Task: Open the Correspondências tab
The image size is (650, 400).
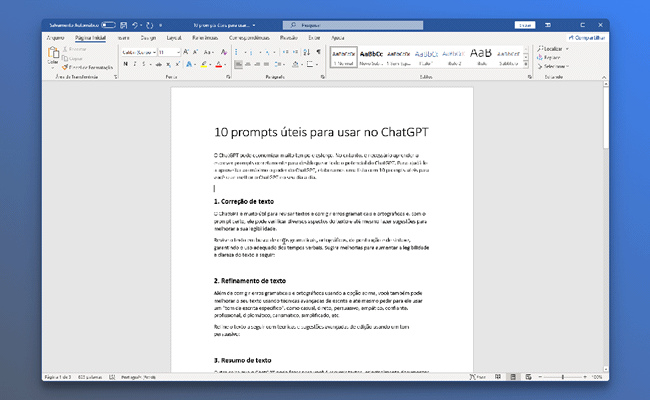Action: 249,38
